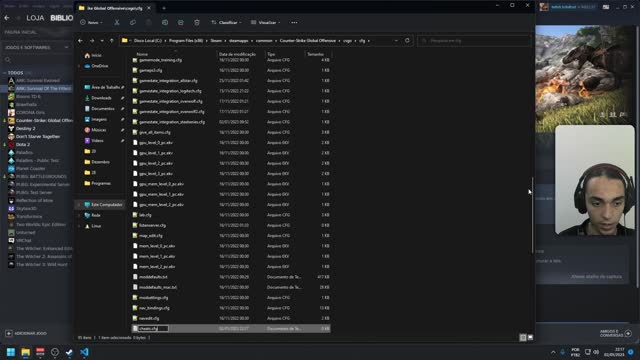Click the search box in Explorer

[475, 41]
